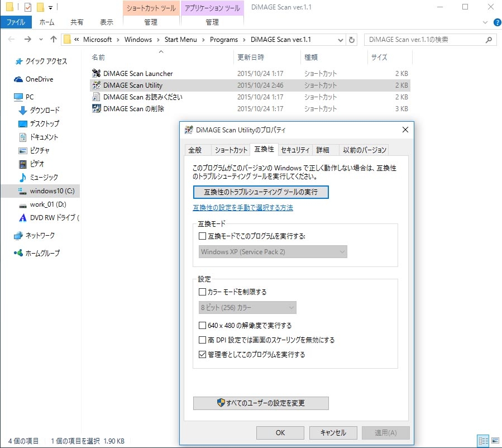The image size is (502, 448).
Task: Expand hidden path chevron «
Action: [x=77, y=40]
